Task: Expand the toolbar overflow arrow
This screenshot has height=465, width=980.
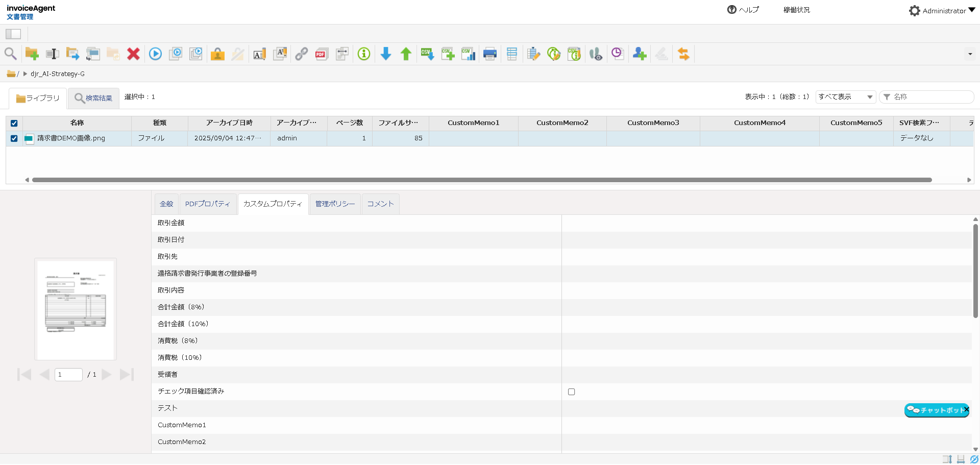Action: point(970,54)
